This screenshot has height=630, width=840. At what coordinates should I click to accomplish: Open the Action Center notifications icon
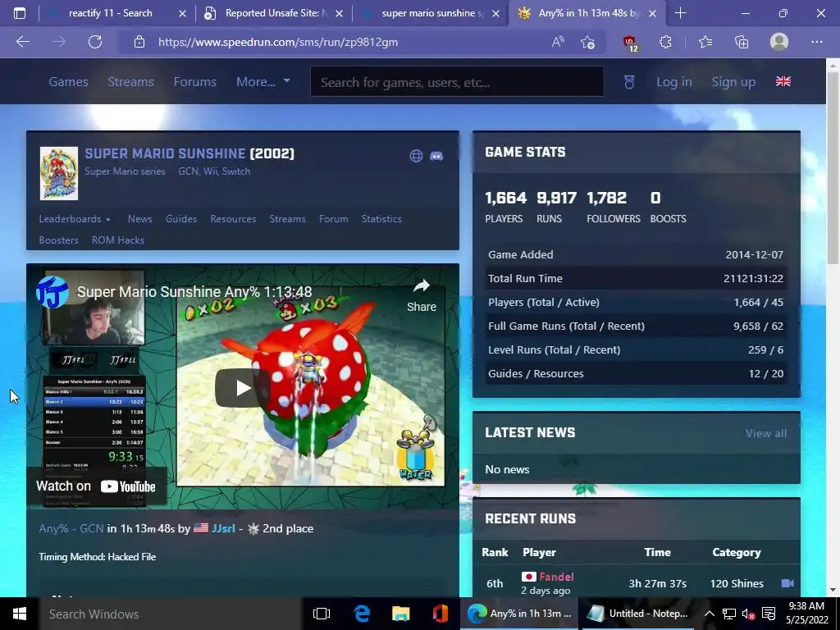(769, 614)
